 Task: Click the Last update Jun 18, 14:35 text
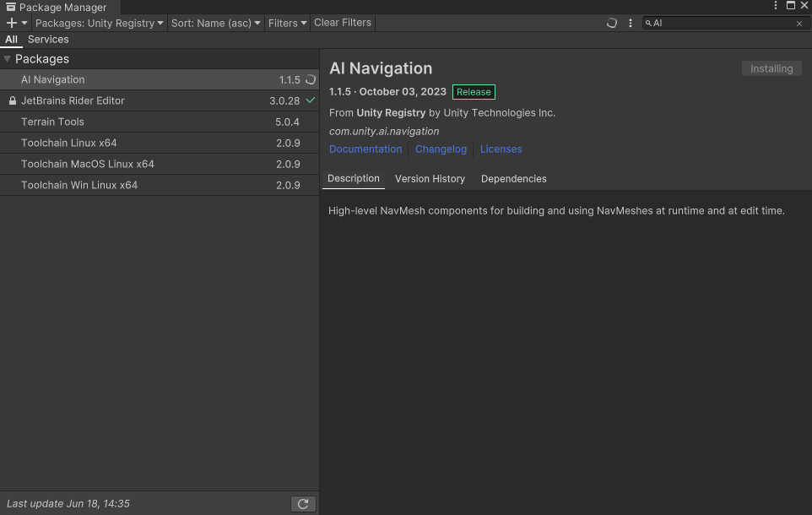[68, 503]
